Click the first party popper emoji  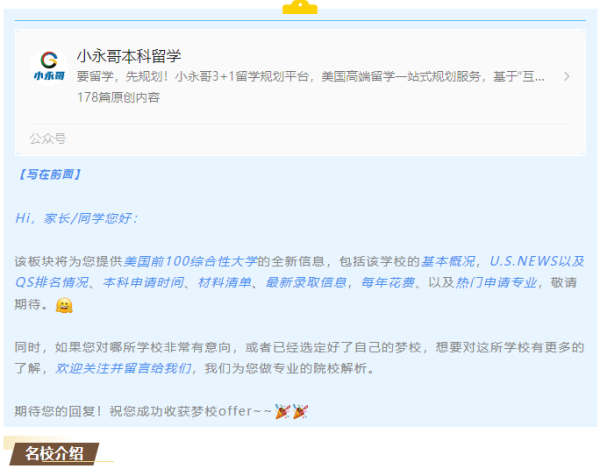tap(282, 412)
